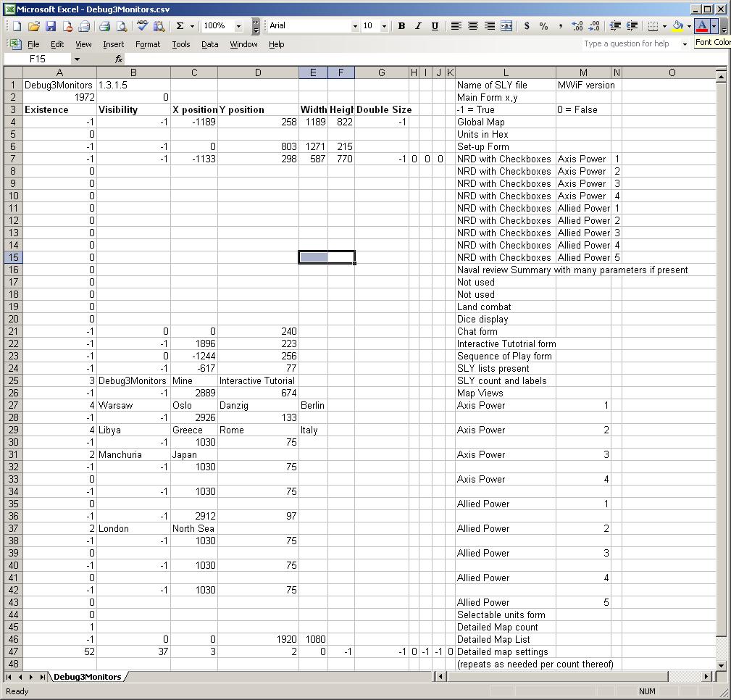The width and height of the screenshot is (731, 700).
Task: Open the Name Box dropdown arrow
Action: pos(77,59)
